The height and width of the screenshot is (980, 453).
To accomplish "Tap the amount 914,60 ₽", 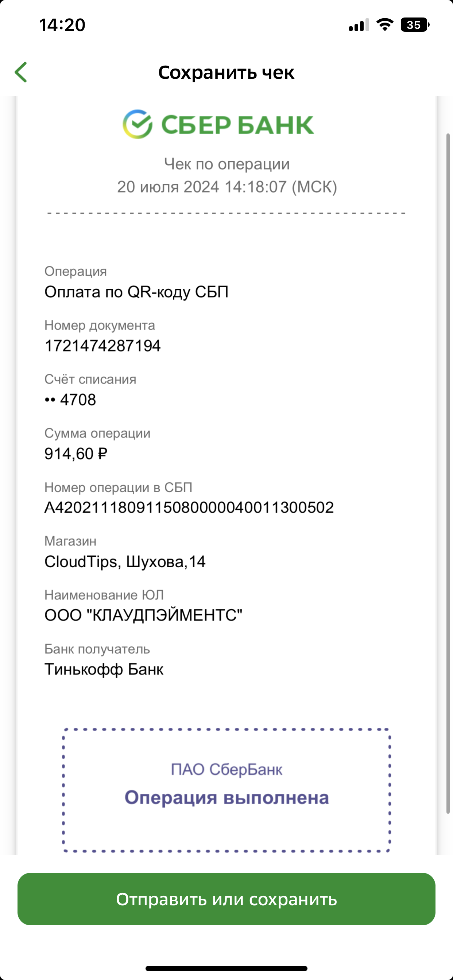I will coord(76,454).
